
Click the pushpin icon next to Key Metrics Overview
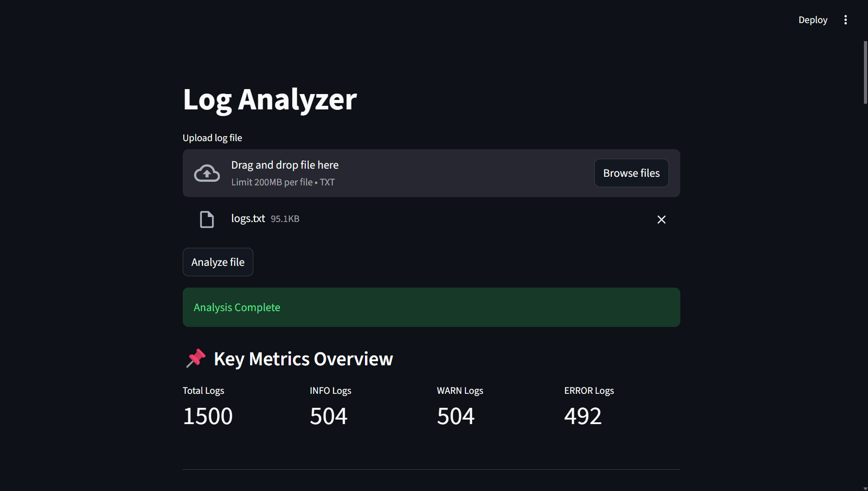(x=195, y=358)
